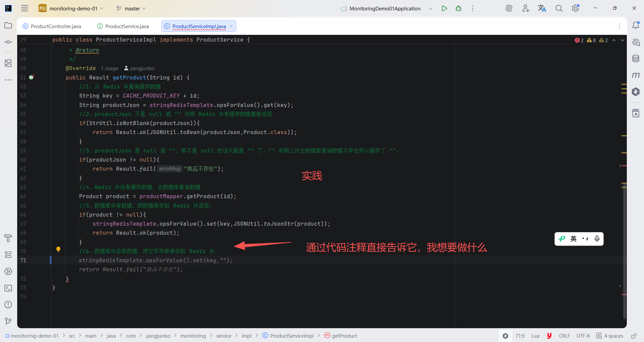Open the Problems tool window
The height and width of the screenshot is (342, 644).
pos(8,304)
